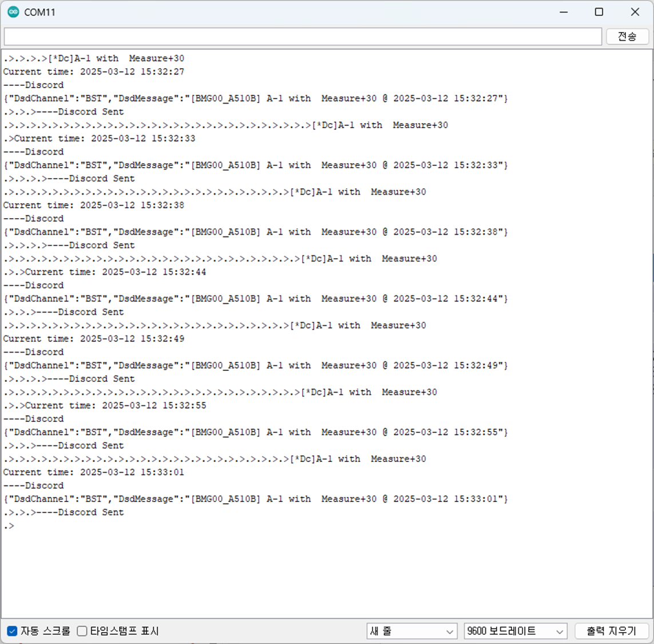Click text 'Current time: 2025-03-12 15:33:01'
This screenshot has height=644, width=654.
tap(94, 472)
